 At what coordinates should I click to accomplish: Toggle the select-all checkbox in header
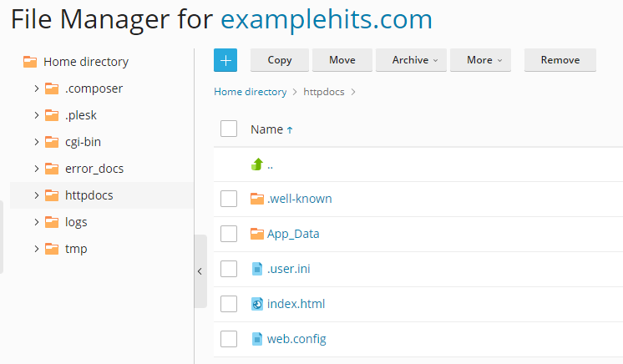click(229, 129)
